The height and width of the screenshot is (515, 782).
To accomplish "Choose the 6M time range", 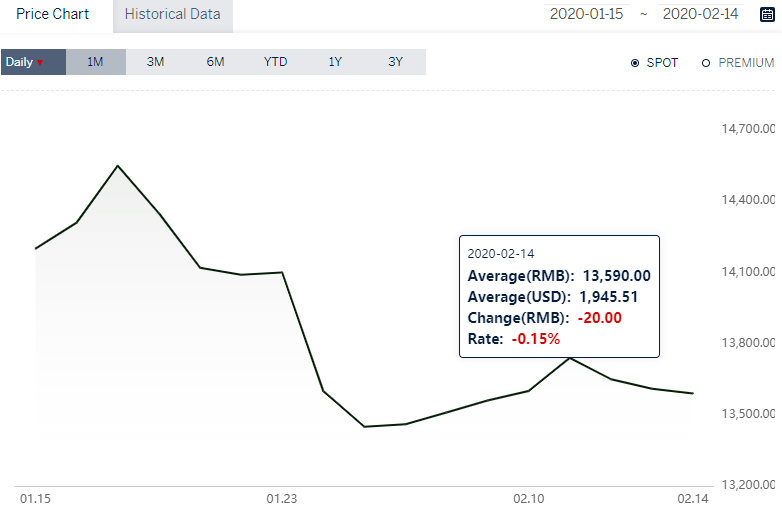I will [215, 62].
